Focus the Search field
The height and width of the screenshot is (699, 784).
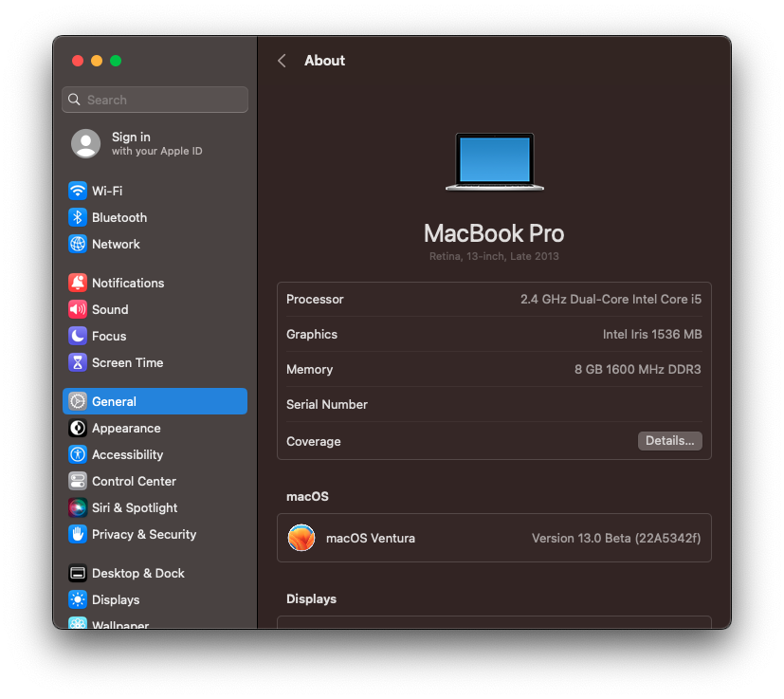coord(155,100)
